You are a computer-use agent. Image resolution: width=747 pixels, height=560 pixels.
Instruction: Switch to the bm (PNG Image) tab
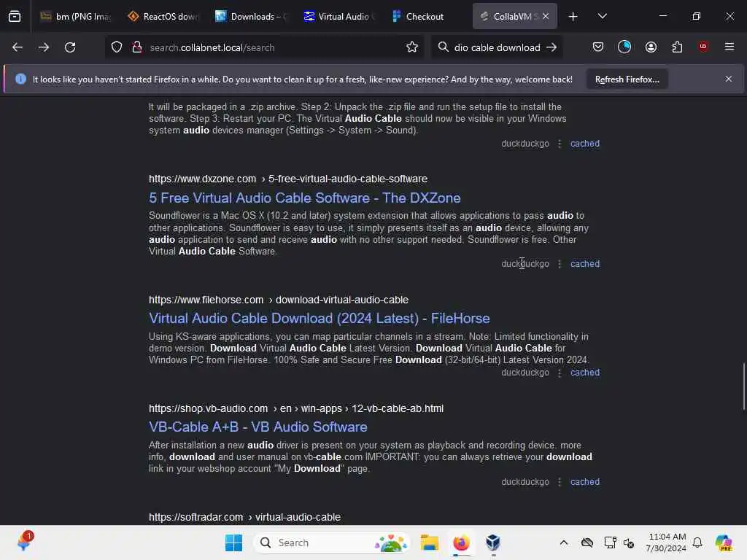[x=75, y=17]
